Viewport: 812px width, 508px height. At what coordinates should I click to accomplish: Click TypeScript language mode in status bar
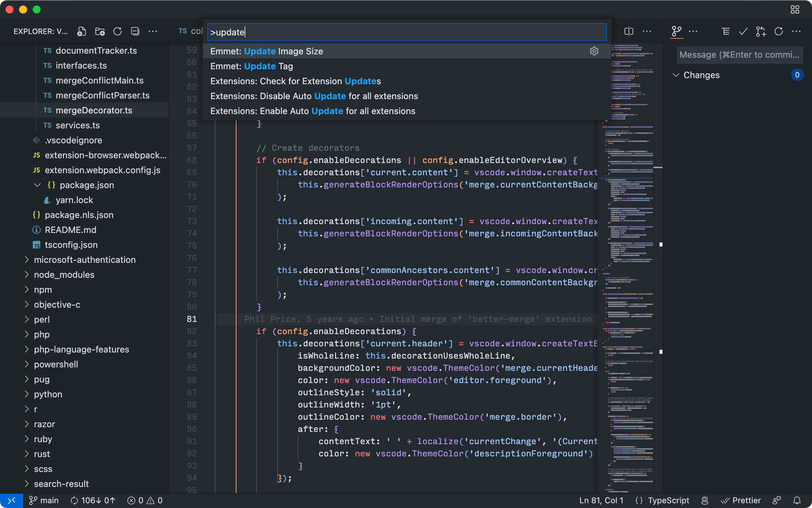point(668,500)
